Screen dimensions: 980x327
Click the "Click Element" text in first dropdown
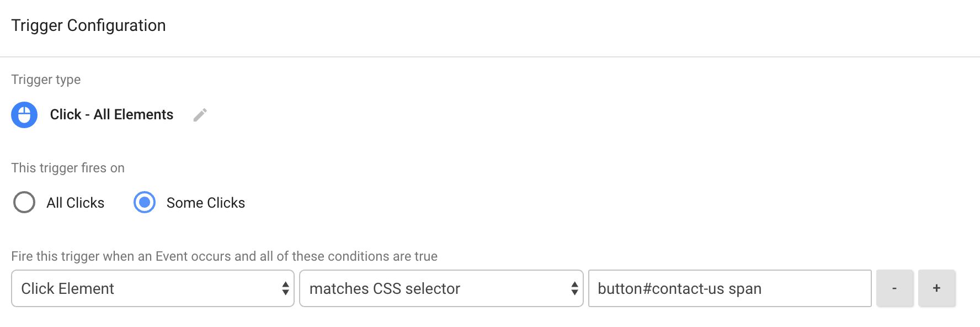(67, 288)
